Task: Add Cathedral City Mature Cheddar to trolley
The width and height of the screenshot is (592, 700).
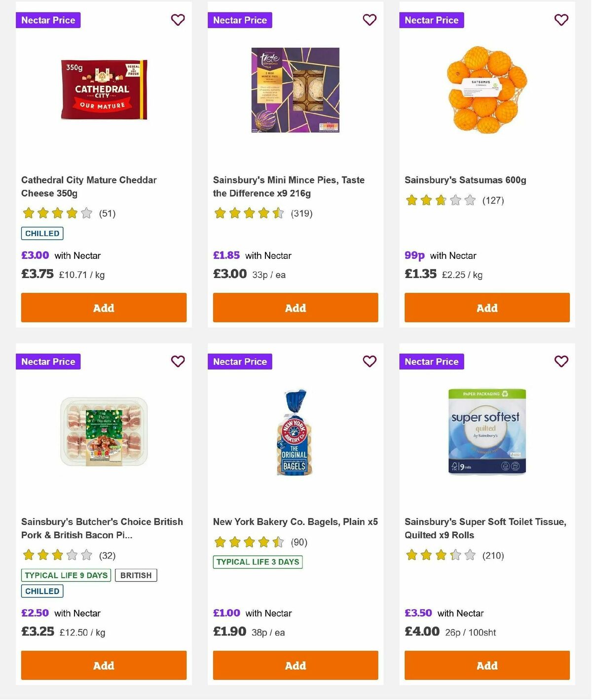Action: [x=104, y=307]
